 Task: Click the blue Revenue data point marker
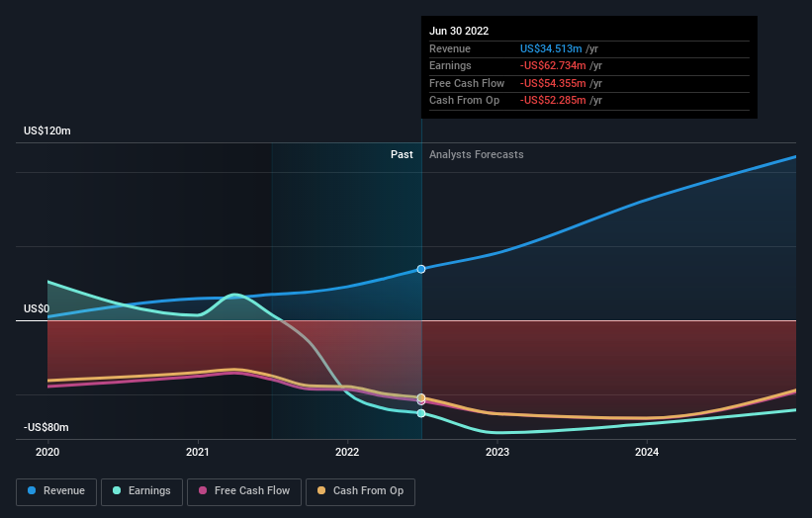tap(421, 269)
